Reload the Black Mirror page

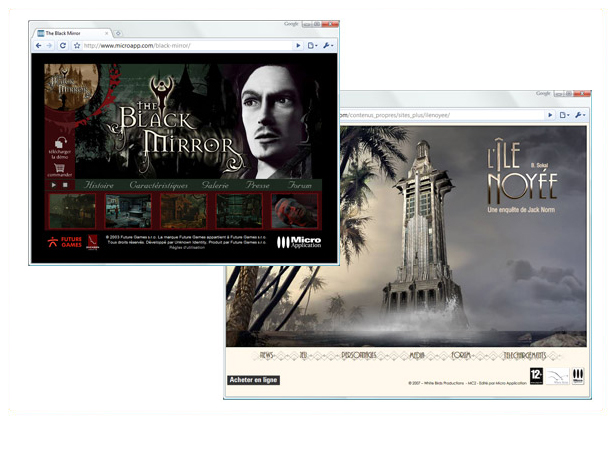point(62,46)
